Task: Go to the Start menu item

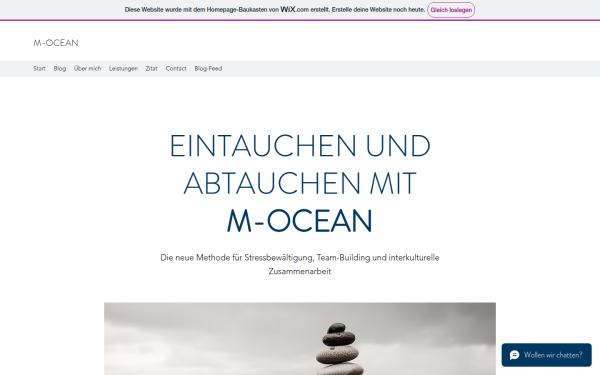Action: tap(39, 68)
